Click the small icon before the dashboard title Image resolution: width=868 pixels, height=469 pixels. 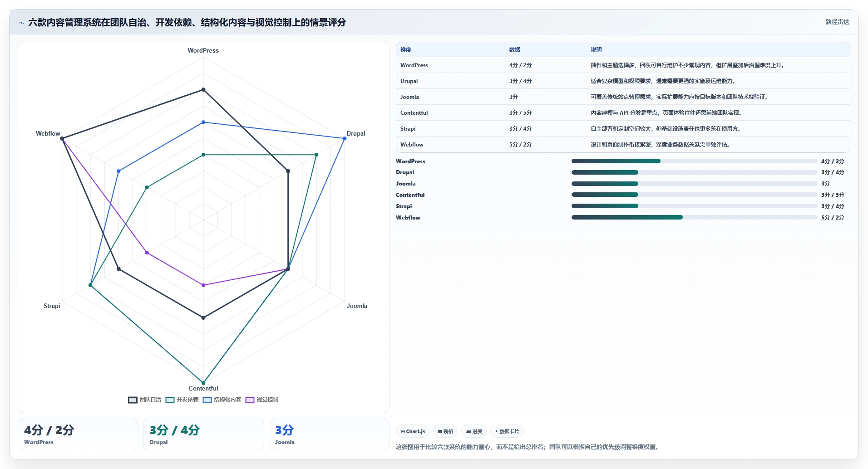(21, 23)
